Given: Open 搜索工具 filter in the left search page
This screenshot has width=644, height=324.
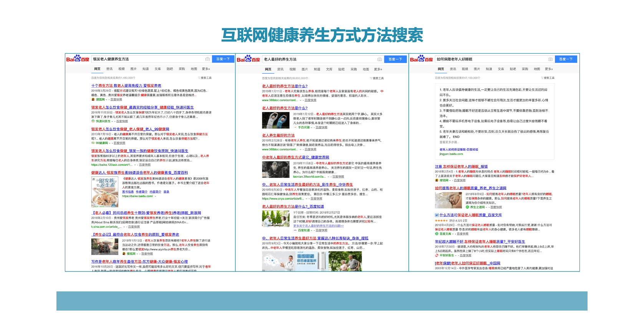Looking at the screenshot, I should pos(205,78).
